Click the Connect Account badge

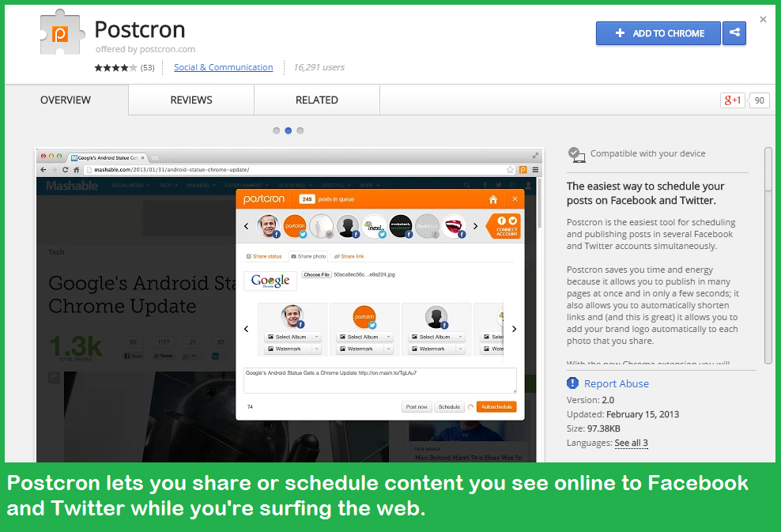click(x=506, y=226)
